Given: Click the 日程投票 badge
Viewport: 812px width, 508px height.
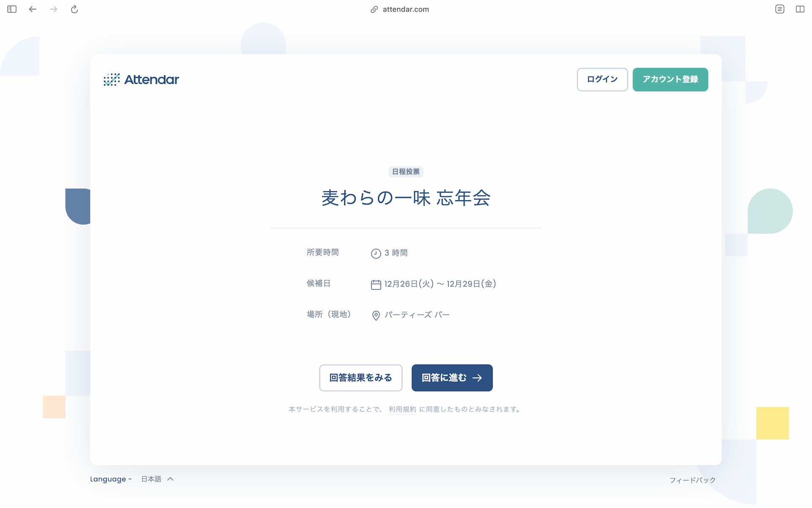Looking at the screenshot, I should pos(406,171).
